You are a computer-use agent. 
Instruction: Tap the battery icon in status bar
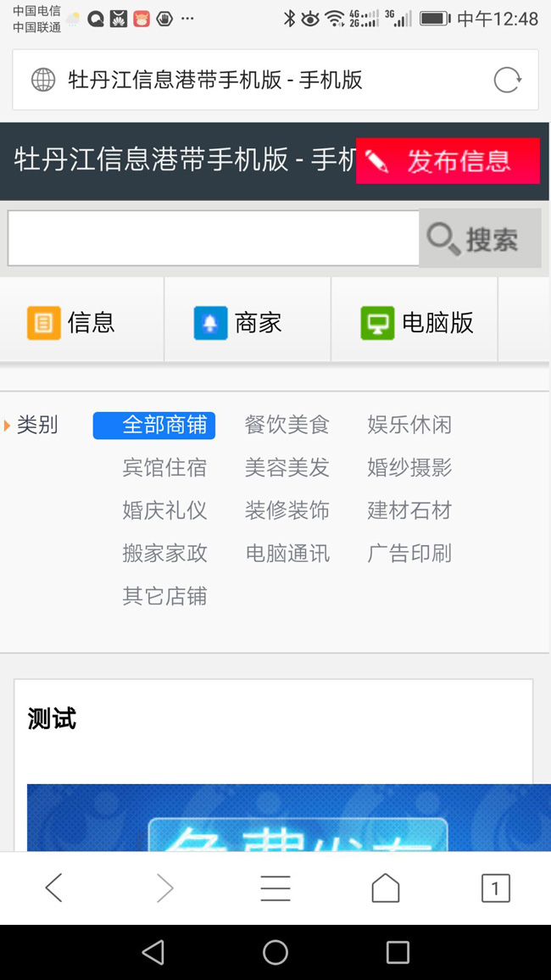pyautogui.click(x=435, y=19)
